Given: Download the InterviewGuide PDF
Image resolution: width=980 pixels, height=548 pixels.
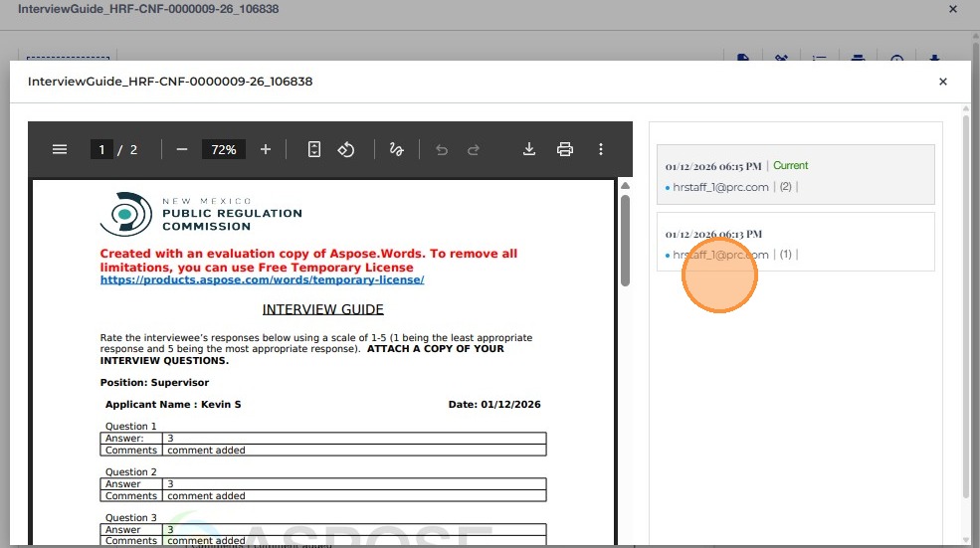Looking at the screenshot, I should point(529,149).
